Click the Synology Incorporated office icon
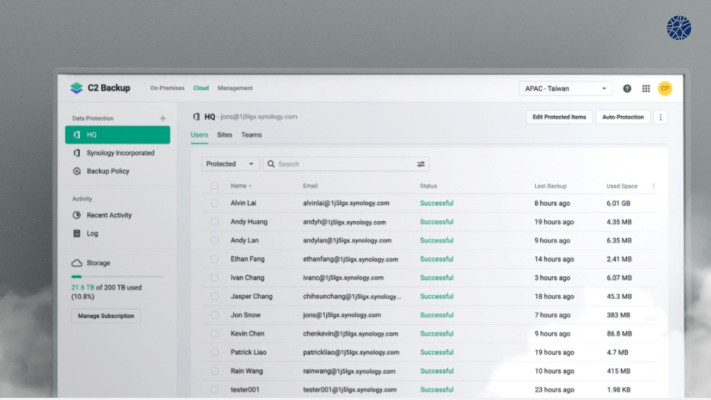 tap(77, 153)
